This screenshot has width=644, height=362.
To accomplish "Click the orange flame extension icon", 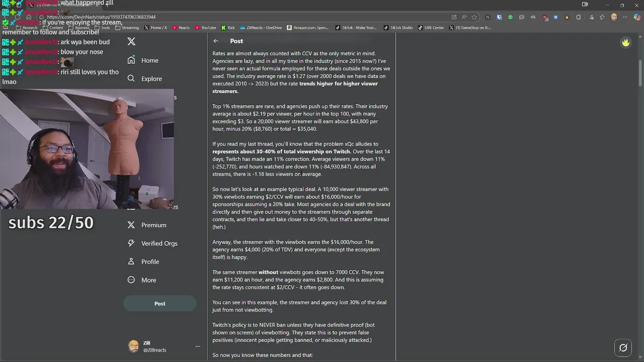I will 567,17.
